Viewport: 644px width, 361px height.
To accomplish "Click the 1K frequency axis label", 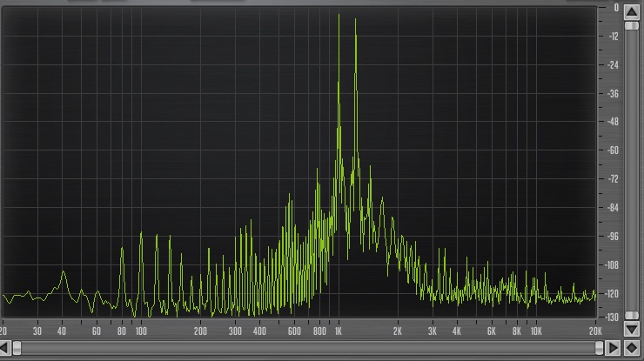I will (339, 331).
